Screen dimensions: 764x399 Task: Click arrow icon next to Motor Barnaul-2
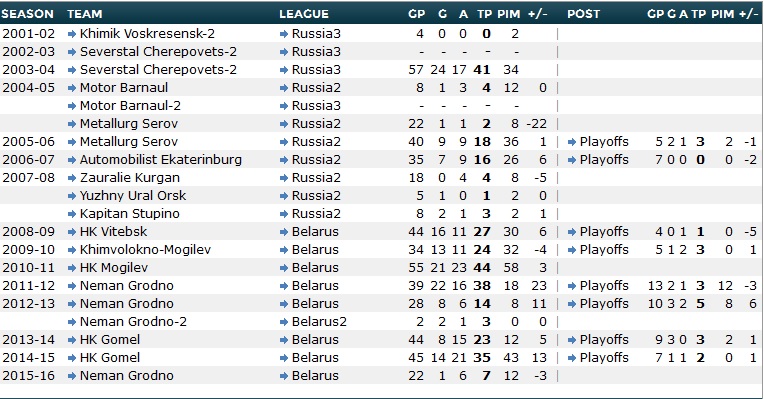(x=72, y=106)
